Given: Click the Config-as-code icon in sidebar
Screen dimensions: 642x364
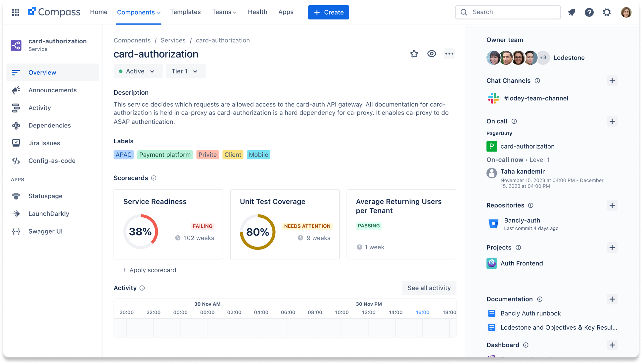Looking at the screenshot, I should pos(16,160).
